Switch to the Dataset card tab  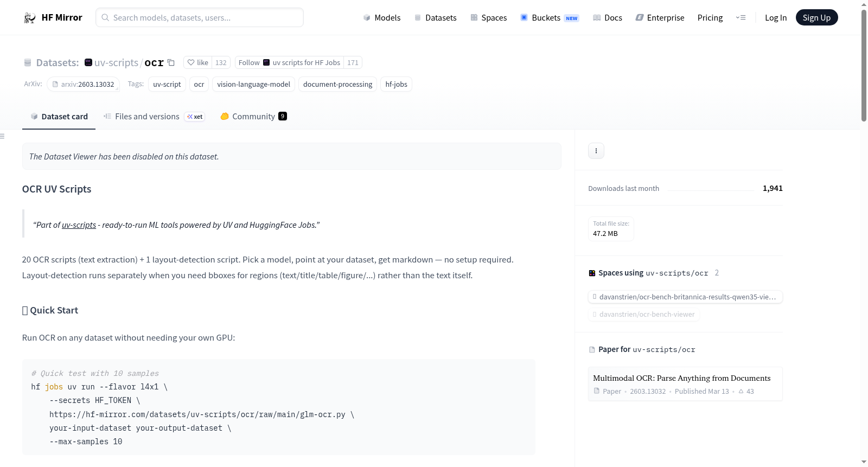(59, 116)
